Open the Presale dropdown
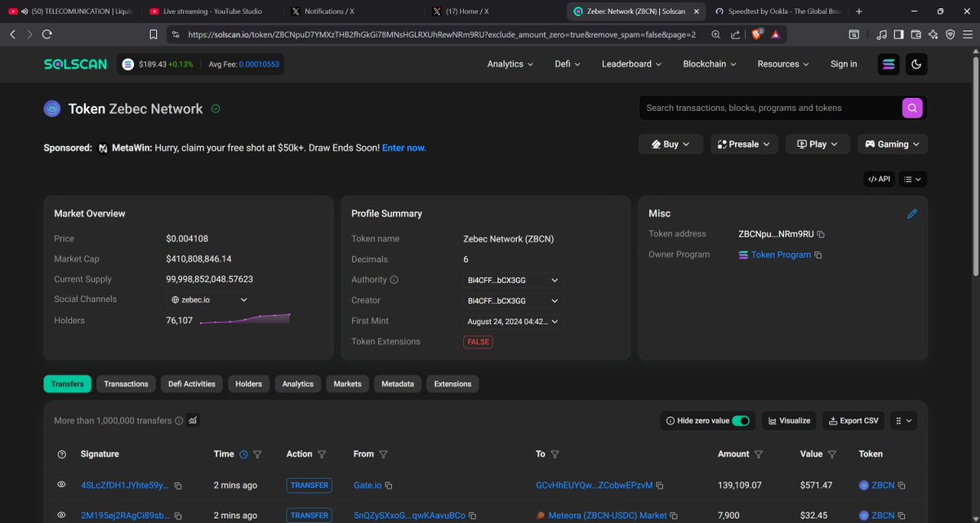Screen dimensions: 980x523 (743, 144)
